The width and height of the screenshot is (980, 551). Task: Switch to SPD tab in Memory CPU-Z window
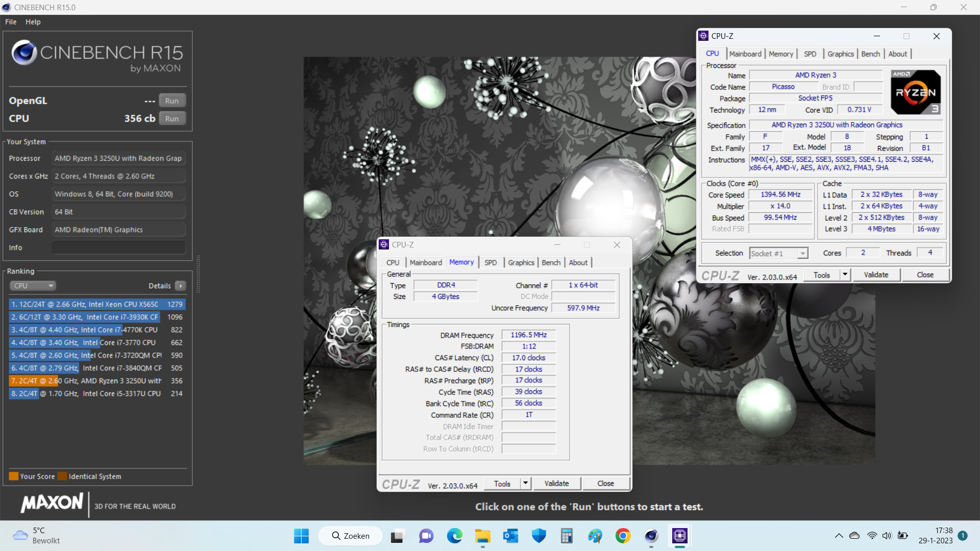[491, 263]
